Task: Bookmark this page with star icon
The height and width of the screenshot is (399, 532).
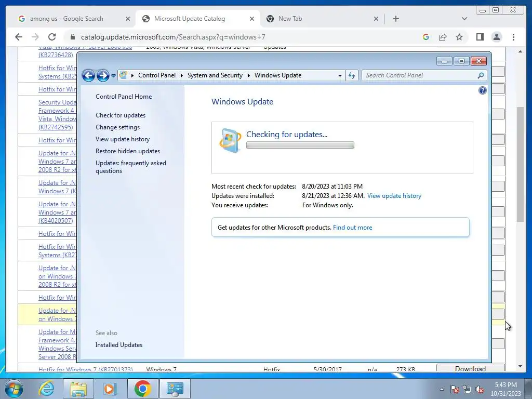Action: [x=459, y=37]
